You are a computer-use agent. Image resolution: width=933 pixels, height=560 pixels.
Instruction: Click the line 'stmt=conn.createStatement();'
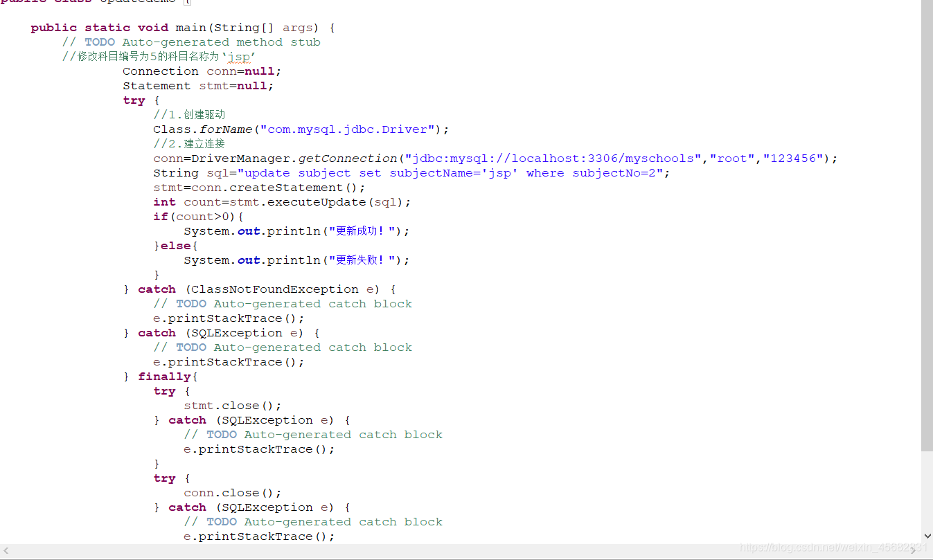(x=259, y=188)
